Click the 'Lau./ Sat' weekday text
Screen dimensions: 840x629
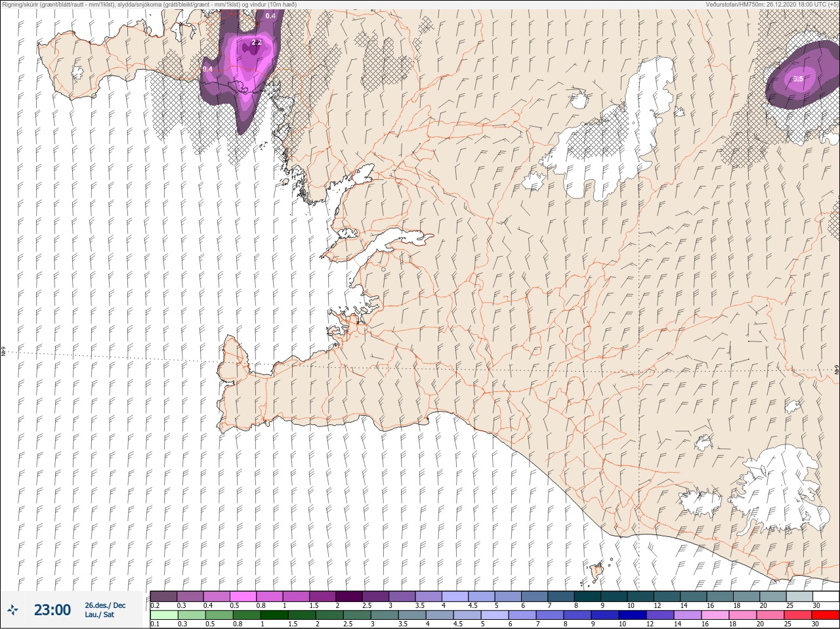[x=99, y=615]
